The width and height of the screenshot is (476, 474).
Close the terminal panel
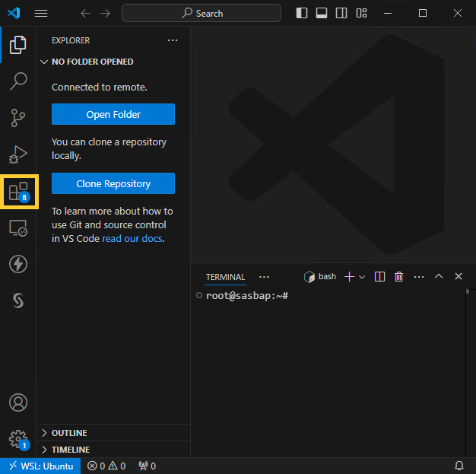tap(459, 276)
